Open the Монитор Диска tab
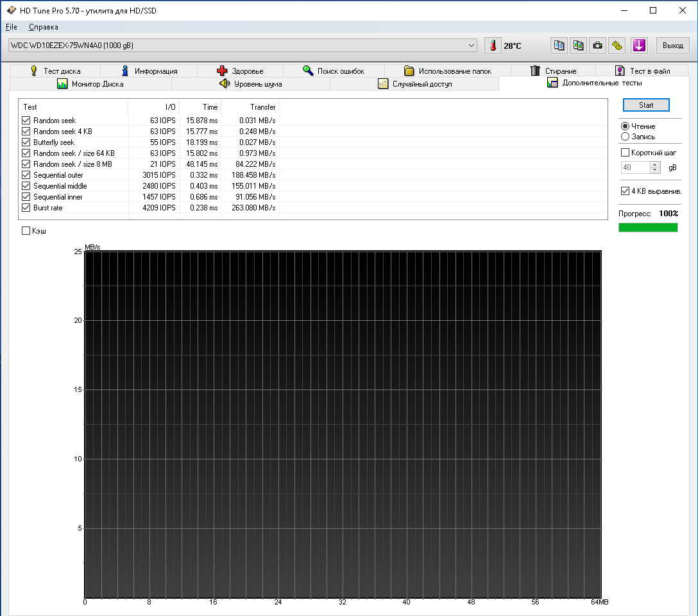The image size is (698, 616). pos(90,83)
